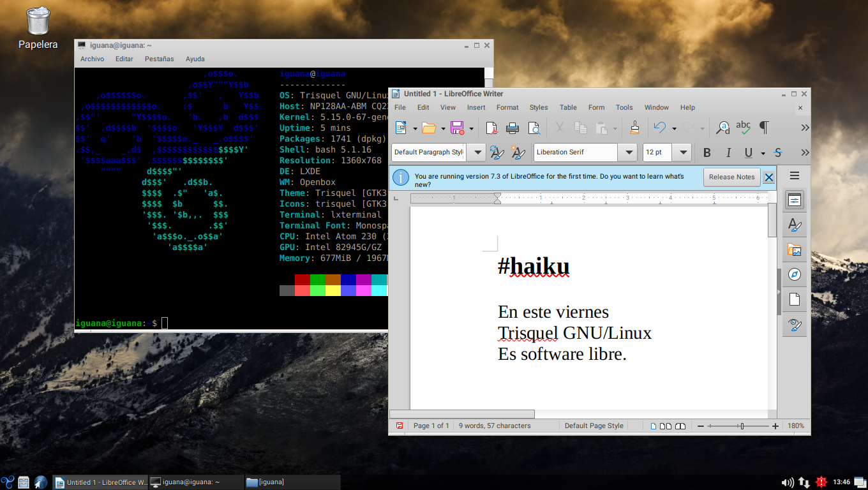Toggle Bold formatting

click(707, 152)
